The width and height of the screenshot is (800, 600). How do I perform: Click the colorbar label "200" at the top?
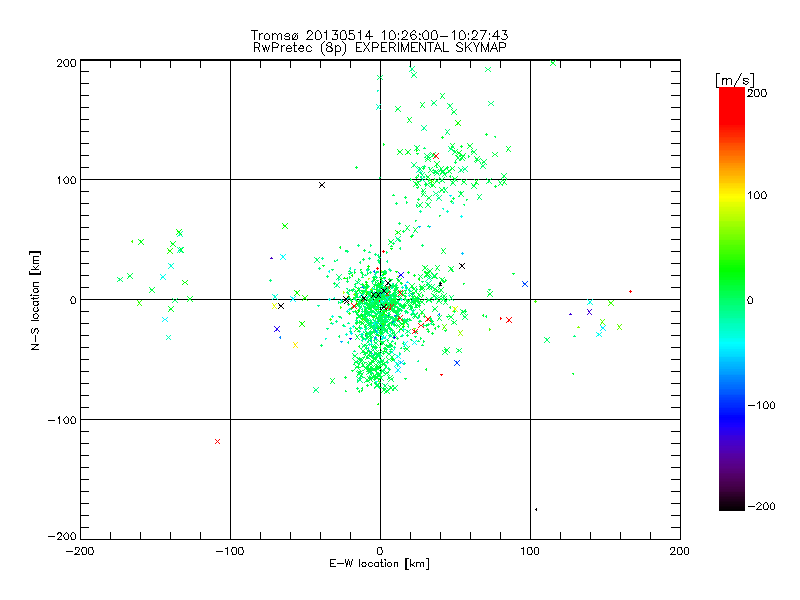pyautogui.click(x=757, y=93)
